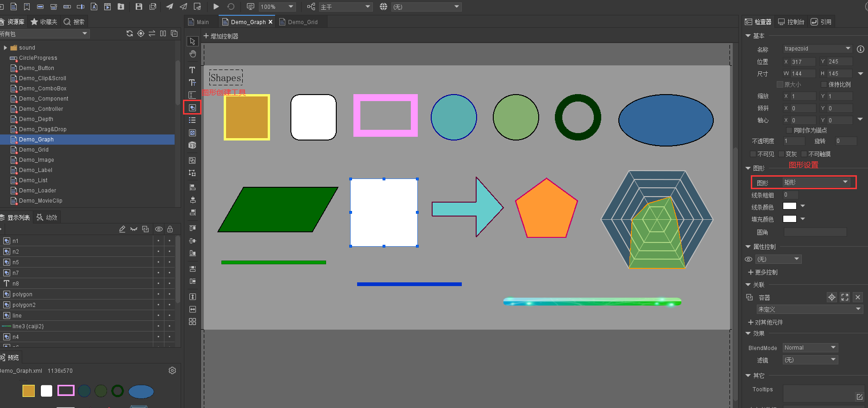
Task: Enable 同时作为锚点 checkbox
Action: point(789,130)
